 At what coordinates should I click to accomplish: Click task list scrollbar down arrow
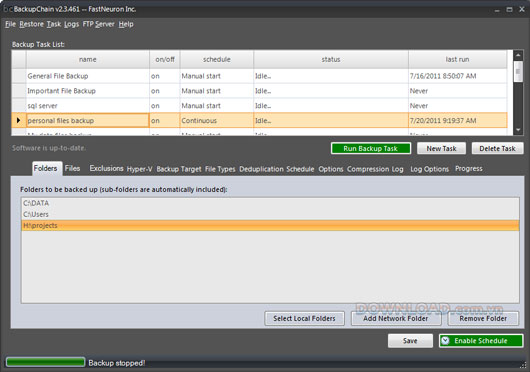click(x=518, y=130)
